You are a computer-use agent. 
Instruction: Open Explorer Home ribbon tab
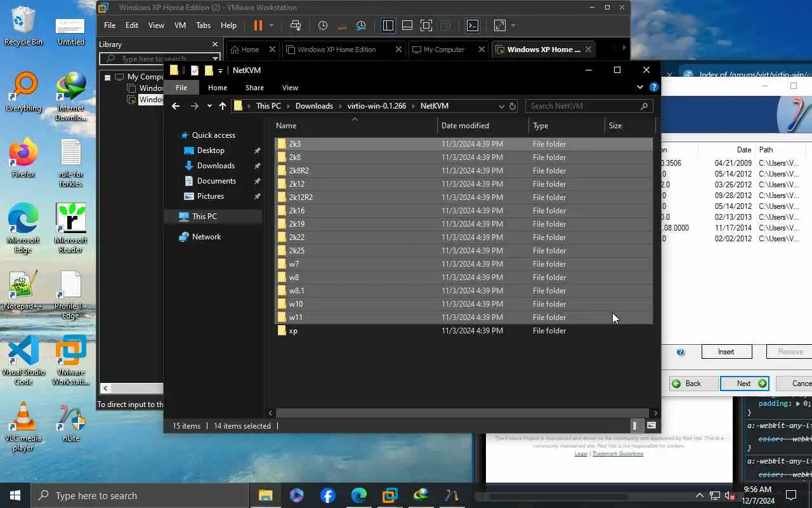pyautogui.click(x=217, y=88)
